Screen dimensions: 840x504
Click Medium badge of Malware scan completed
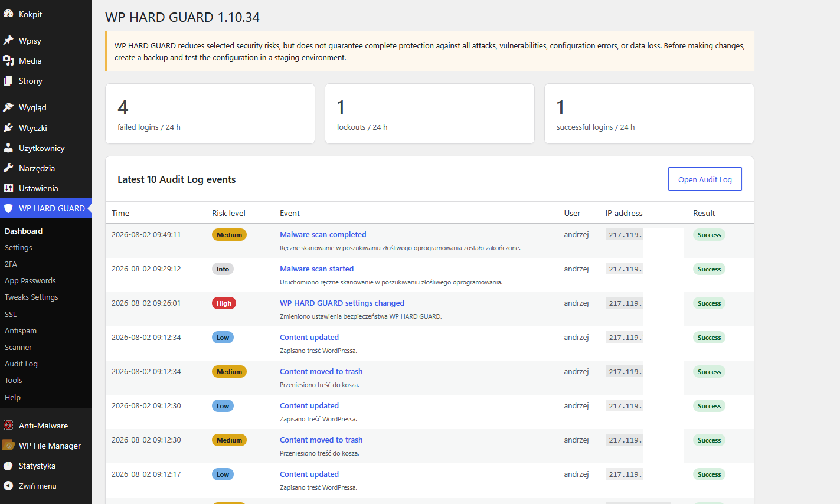tap(229, 235)
